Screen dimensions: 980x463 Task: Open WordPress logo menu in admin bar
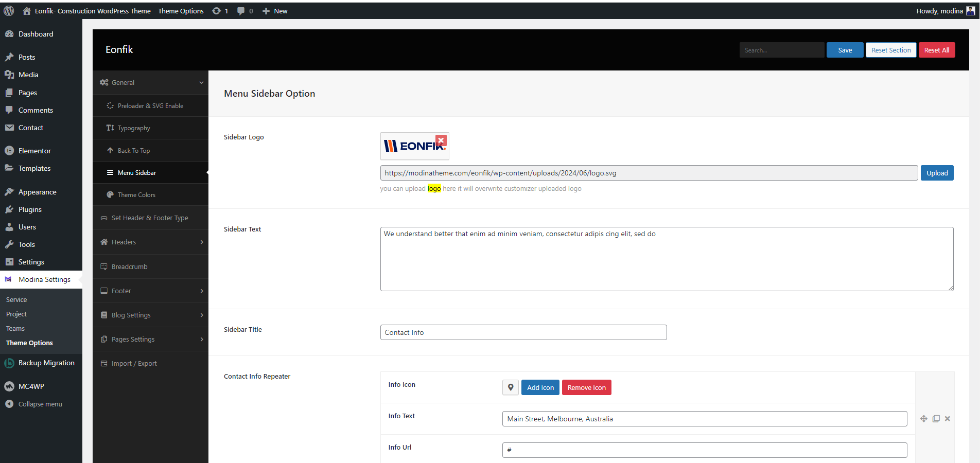[9, 11]
